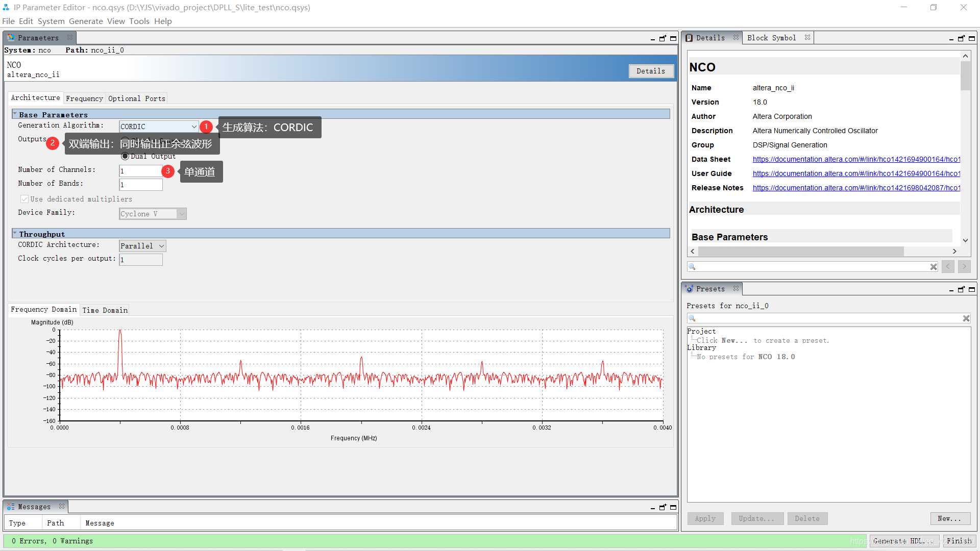Screen dimensions: 980x551
Task: Click the Details horizontal scrollbar
Action: 800,252
